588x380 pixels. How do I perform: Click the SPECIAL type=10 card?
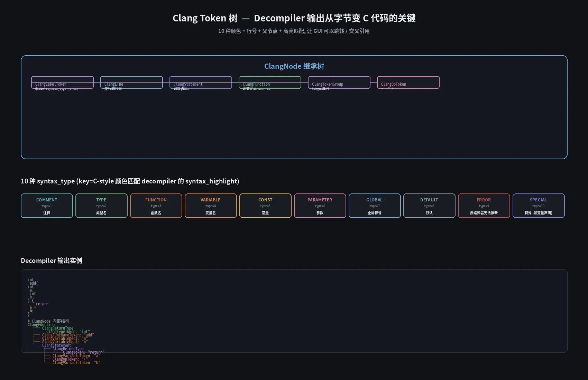[539, 206]
